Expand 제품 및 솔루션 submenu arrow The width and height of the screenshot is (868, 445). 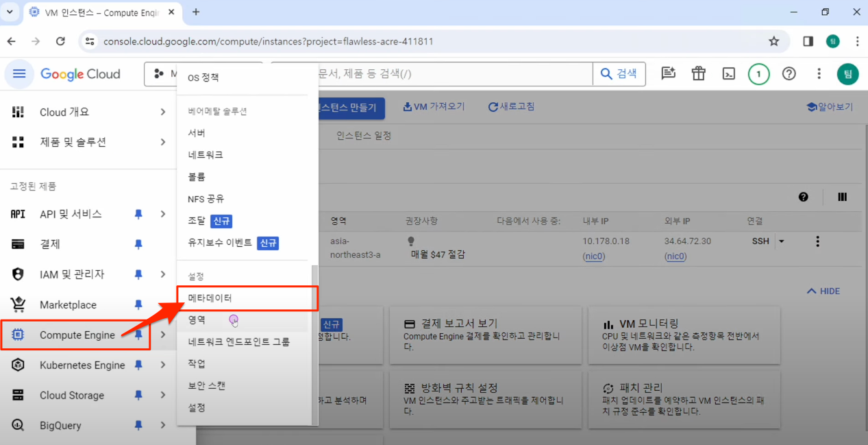pyautogui.click(x=163, y=142)
